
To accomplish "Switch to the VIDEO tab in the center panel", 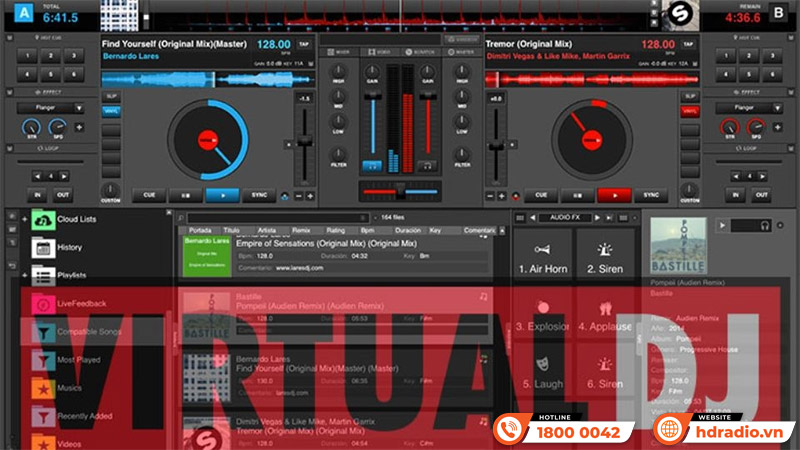I will click(x=379, y=52).
